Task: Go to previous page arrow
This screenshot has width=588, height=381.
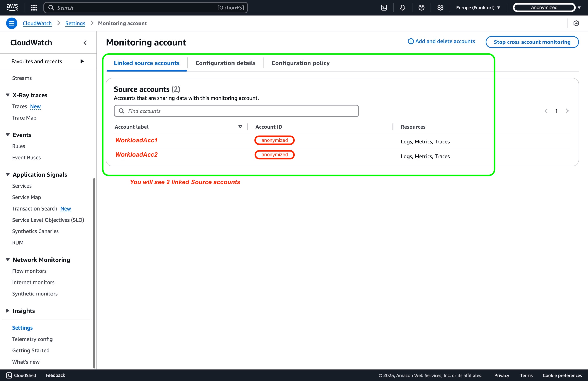Action: pyautogui.click(x=546, y=111)
